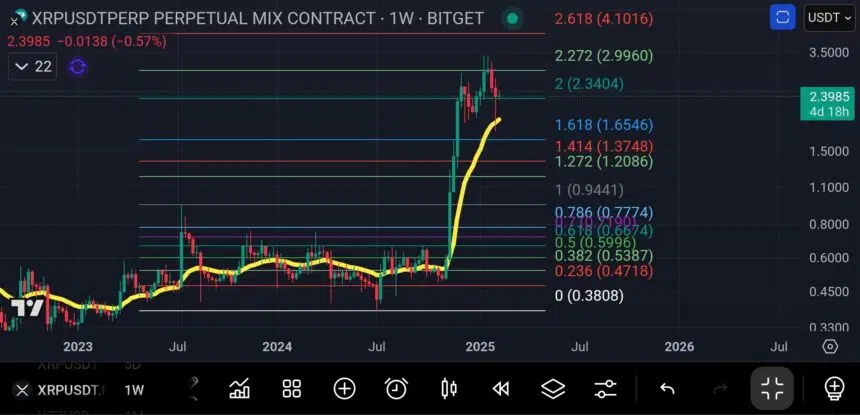Image resolution: width=860 pixels, height=415 pixels.
Task: Select the 0.382 (0.5387) Fibonacci label
Action: 604,255
